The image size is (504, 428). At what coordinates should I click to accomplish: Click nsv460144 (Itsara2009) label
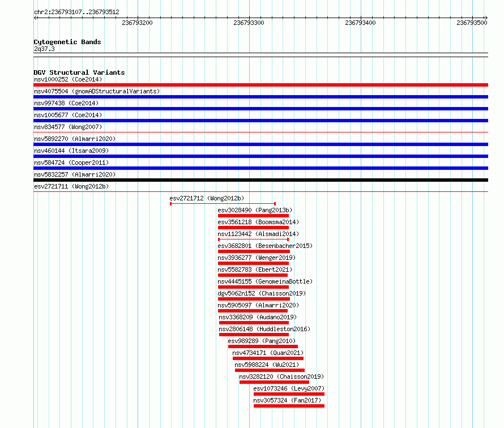(x=71, y=151)
